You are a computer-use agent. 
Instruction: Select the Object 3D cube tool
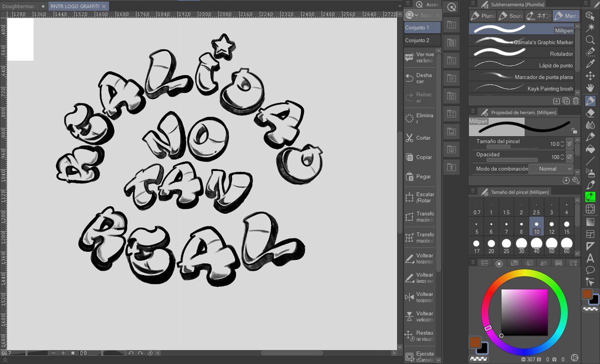pyautogui.click(x=590, y=15)
